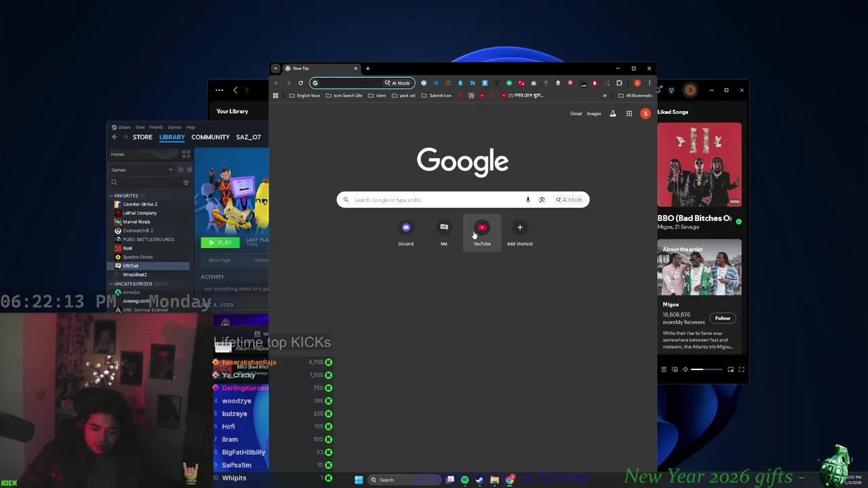Open the Gmail link
Viewport: 868px width, 488px height.
point(576,114)
